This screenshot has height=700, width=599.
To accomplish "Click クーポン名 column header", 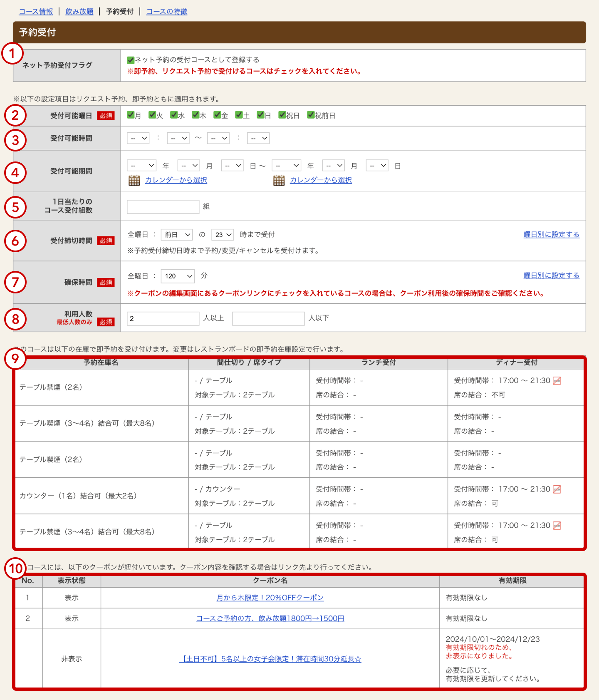I will [270, 581].
